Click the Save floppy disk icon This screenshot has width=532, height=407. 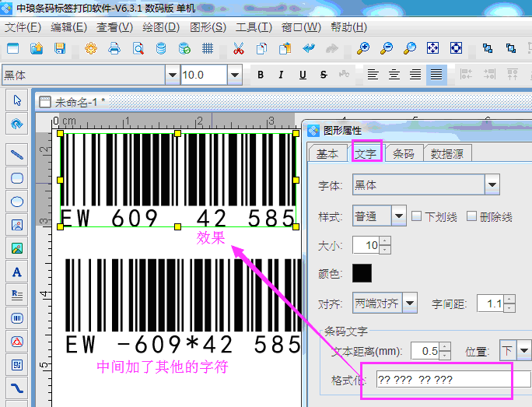tap(60, 48)
